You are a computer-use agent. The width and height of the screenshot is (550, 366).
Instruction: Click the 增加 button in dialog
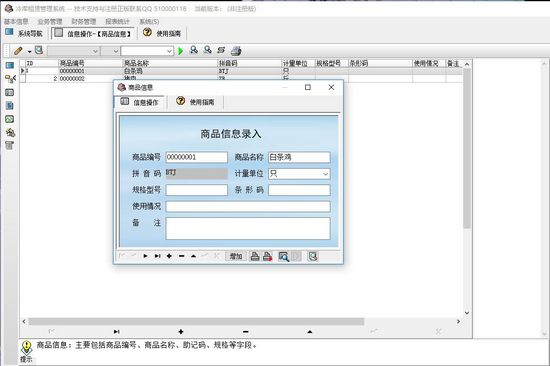236,256
